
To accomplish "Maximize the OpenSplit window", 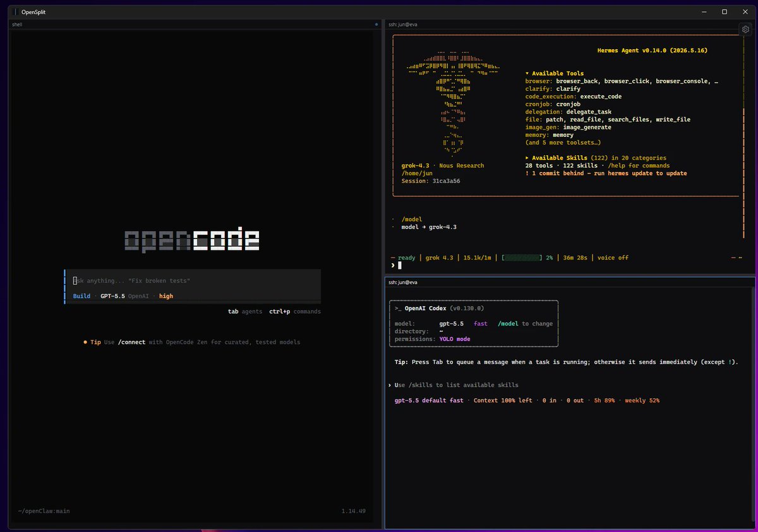I will (725, 12).
